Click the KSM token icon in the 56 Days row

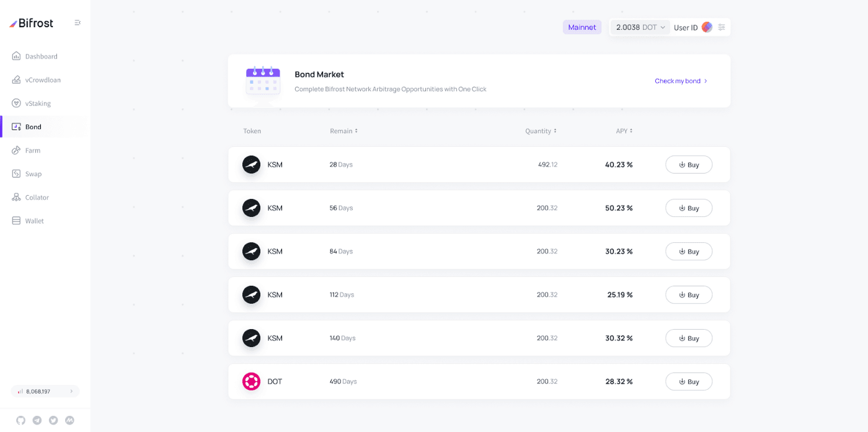pyautogui.click(x=251, y=208)
